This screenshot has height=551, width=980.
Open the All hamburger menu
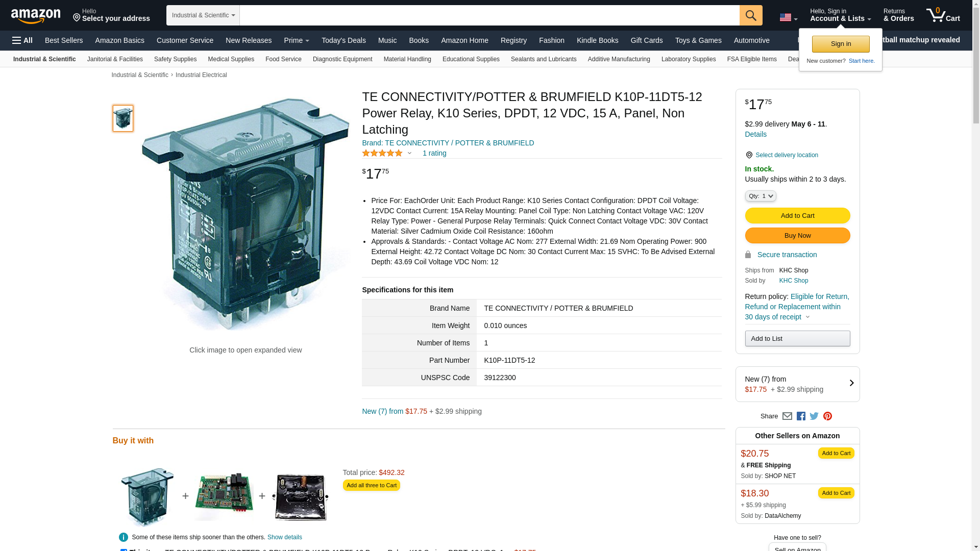click(x=22, y=40)
